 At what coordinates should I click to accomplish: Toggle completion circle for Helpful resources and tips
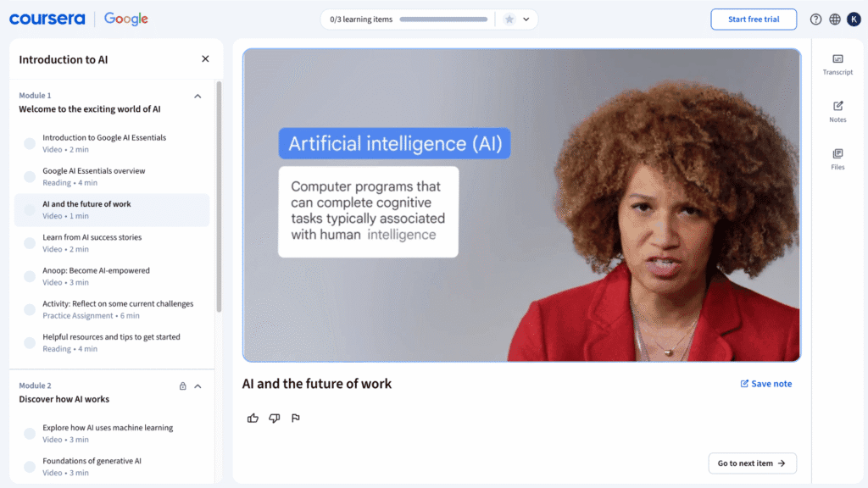[30, 342]
